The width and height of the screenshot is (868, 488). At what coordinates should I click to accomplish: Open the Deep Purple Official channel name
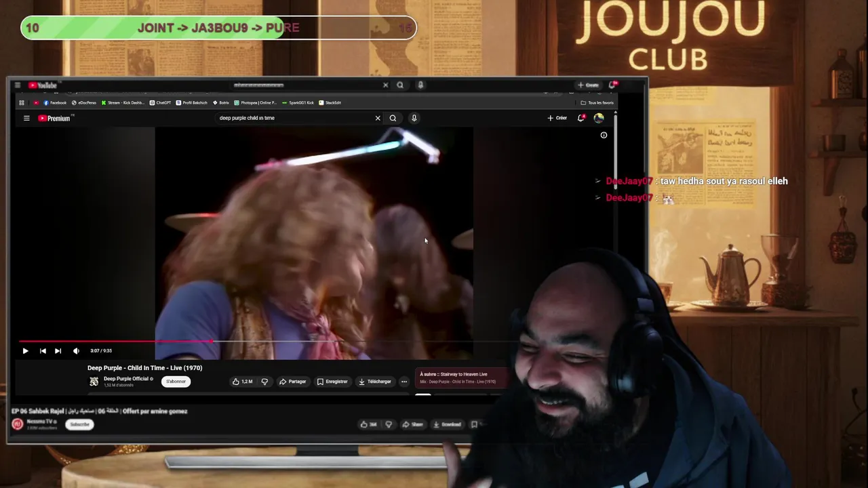[x=125, y=379]
